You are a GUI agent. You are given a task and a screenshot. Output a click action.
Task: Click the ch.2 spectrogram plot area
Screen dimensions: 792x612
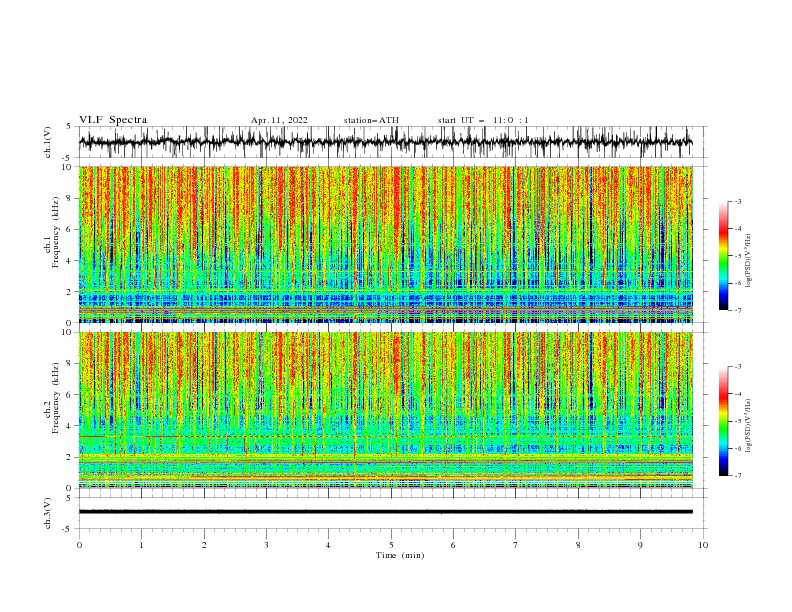click(x=386, y=410)
